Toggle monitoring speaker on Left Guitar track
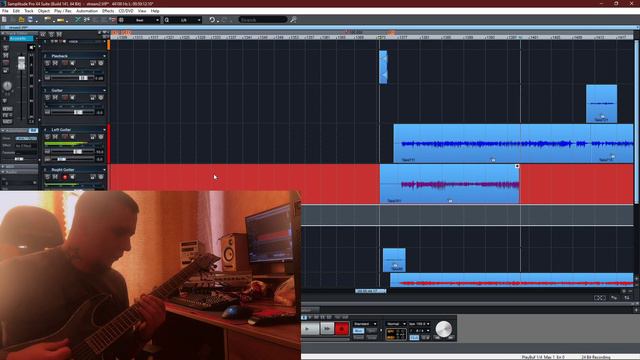Screen dimensions: 640x360 tap(72, 137)
